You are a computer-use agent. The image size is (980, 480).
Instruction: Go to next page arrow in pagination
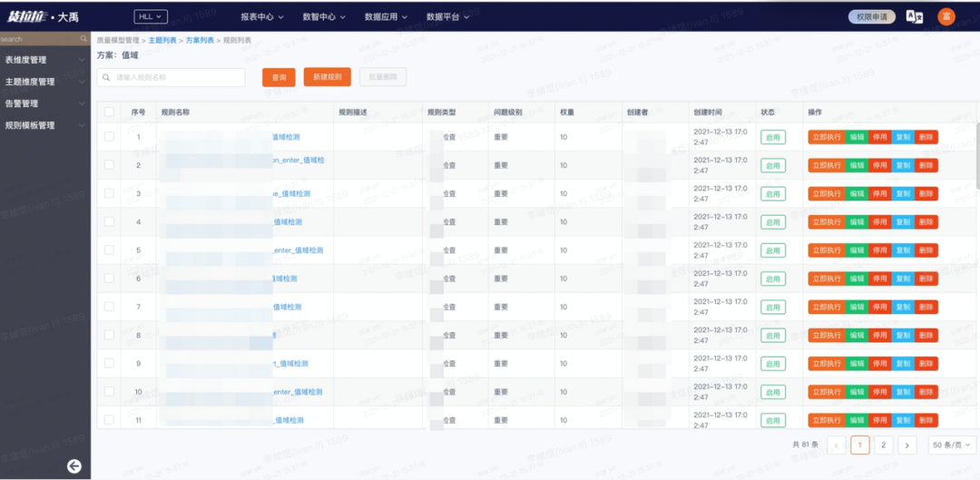(906, 445)
